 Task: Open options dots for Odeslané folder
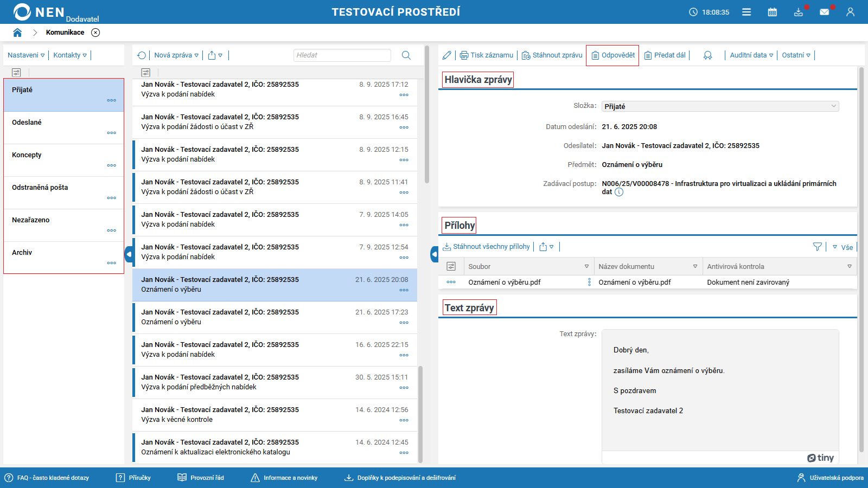pyautogui.click(x=112, y=133)
